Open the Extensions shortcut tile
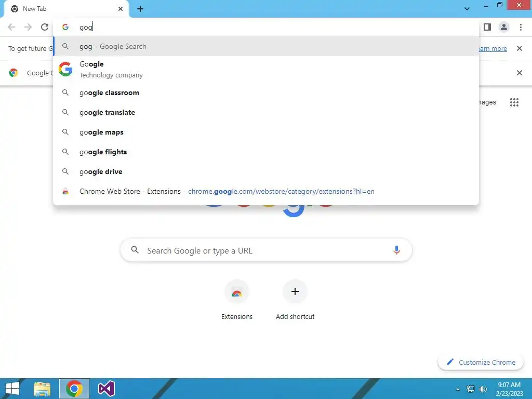 (x=237, y=300)
